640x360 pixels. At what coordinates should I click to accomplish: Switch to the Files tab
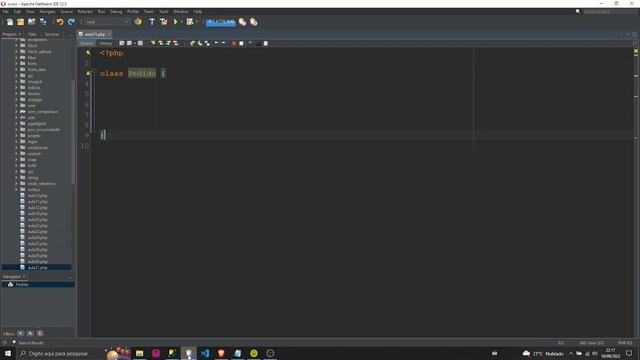click(x=32, y=34)
